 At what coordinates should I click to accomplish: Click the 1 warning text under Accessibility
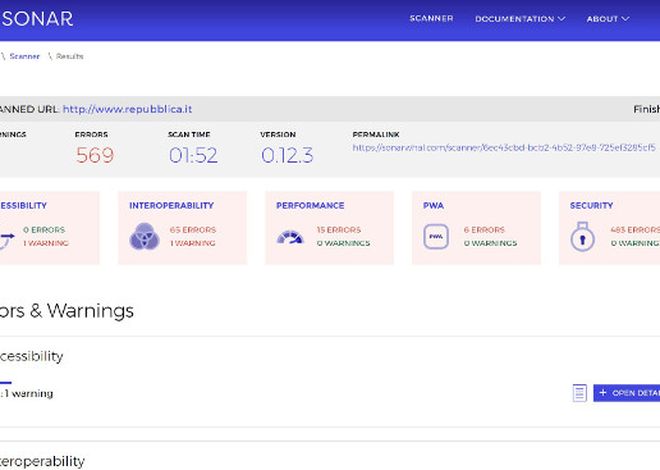[x=29, y=394]
